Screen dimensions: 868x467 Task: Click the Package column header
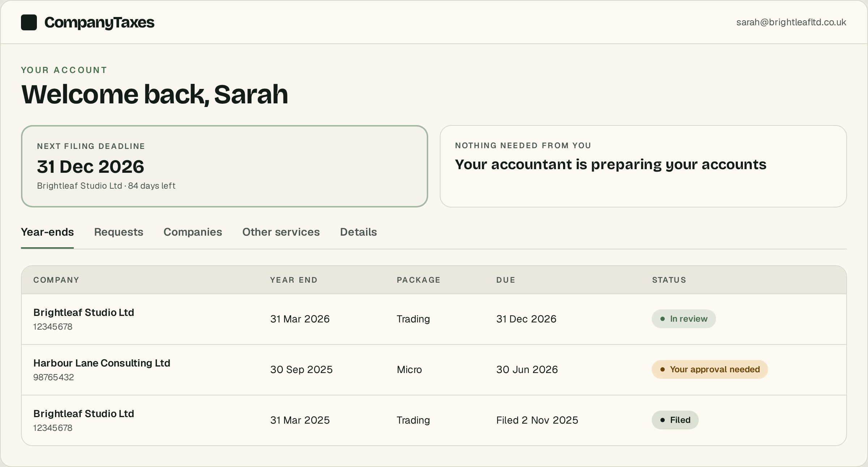pyautogui.click(x=418, y=280)
